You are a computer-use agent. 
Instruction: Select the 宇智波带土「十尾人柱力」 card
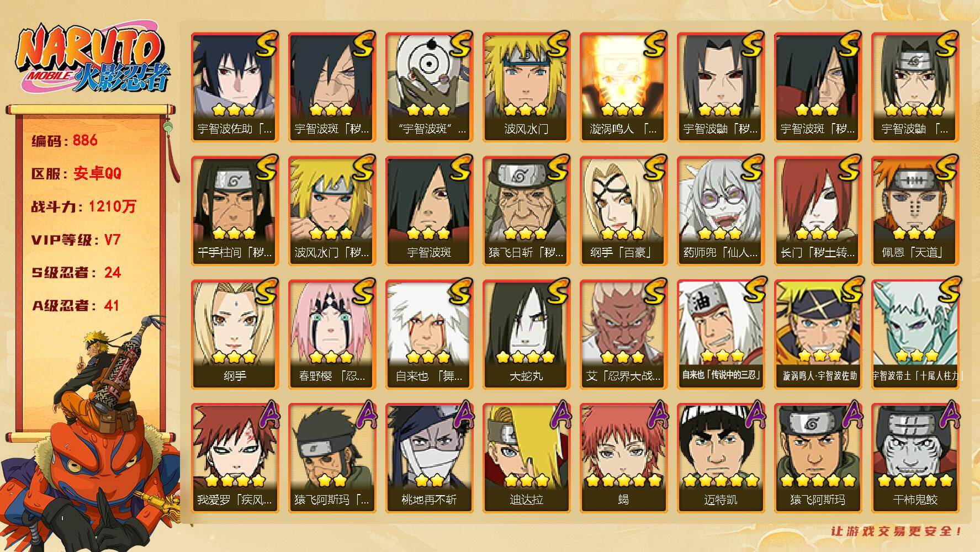915,335
